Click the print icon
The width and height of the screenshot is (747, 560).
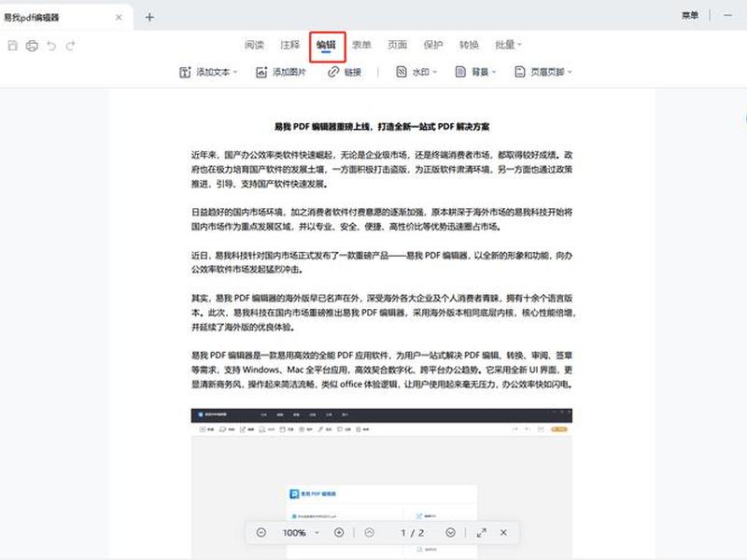[32, 46]
